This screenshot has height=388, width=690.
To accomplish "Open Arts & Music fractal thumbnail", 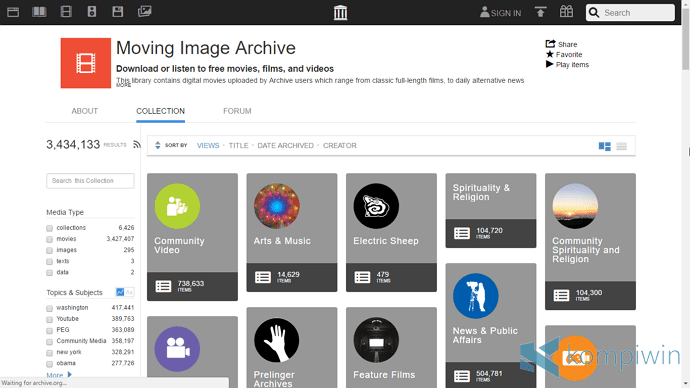I will coord(277,206).
